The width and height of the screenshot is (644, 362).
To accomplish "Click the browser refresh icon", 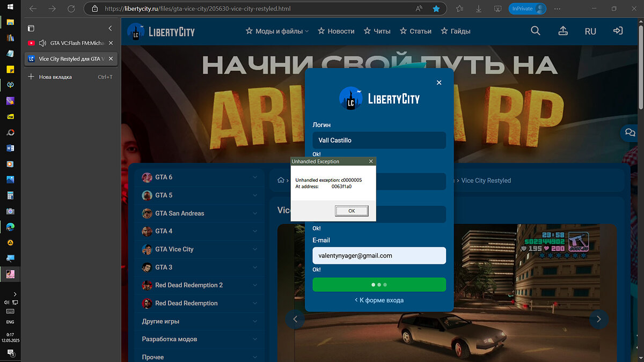I will click(71, 9).
